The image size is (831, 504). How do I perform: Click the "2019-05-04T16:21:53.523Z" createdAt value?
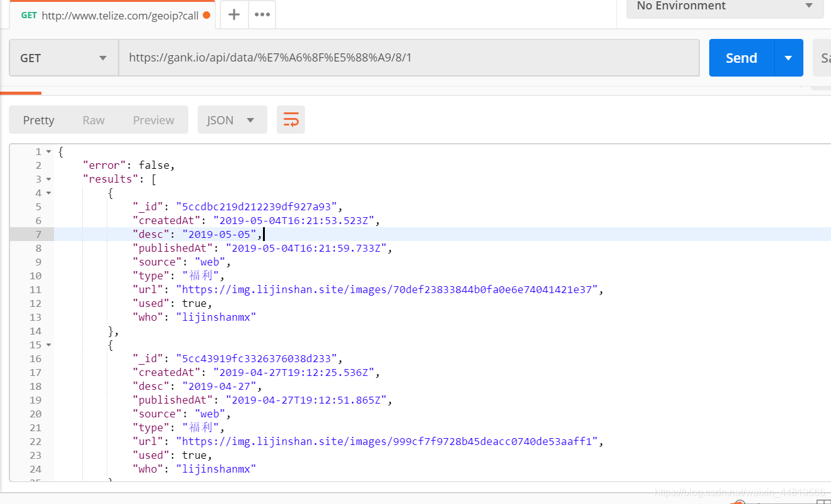(x=295, y=220)
